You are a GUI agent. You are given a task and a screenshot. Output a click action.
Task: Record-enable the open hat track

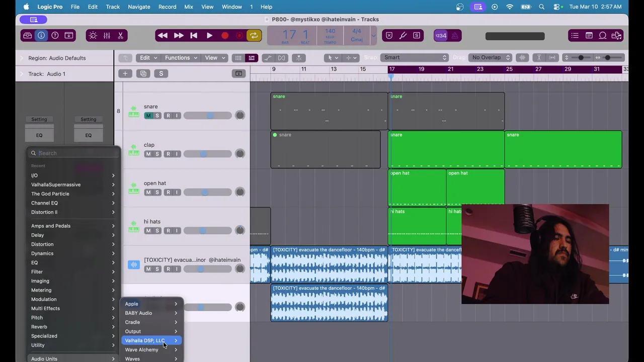coord(168,192)
